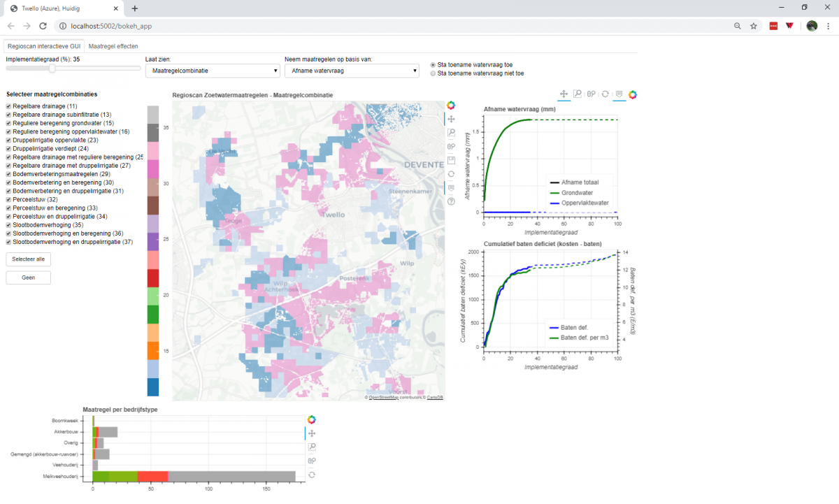Uncheck Bodemverbetering en druppelirrigatie (31)
Viewport: 839px width, 504px height.
tap(8, 191)
